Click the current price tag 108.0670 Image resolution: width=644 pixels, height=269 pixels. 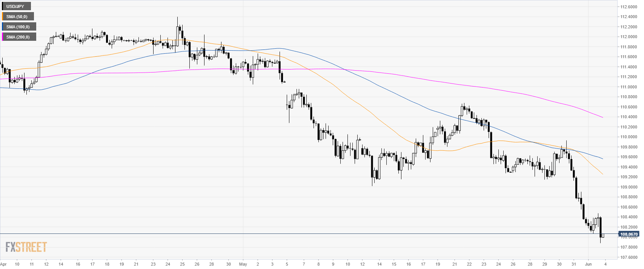pyautogui.click(x=629, y=234)
